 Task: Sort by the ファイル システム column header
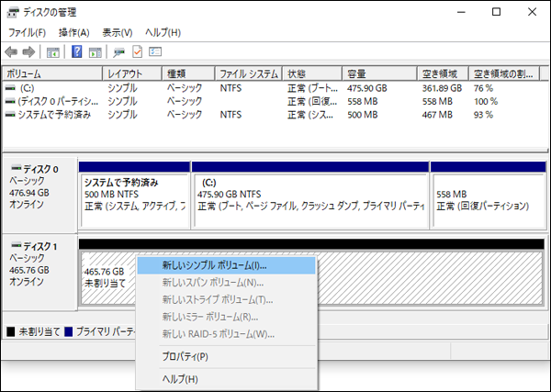pyautogui.click(x=248, y=73)
